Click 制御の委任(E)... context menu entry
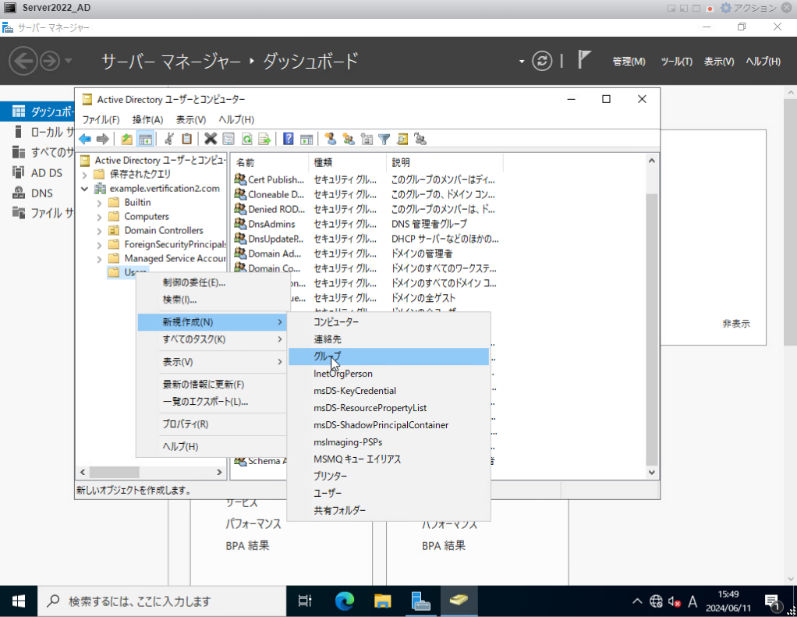 (212, 283)
